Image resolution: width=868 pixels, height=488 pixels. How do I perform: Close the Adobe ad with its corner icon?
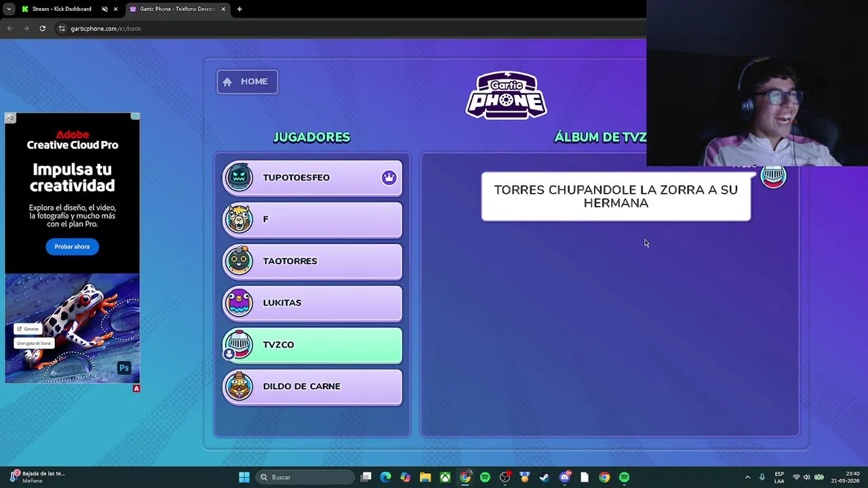coord(135,117)
